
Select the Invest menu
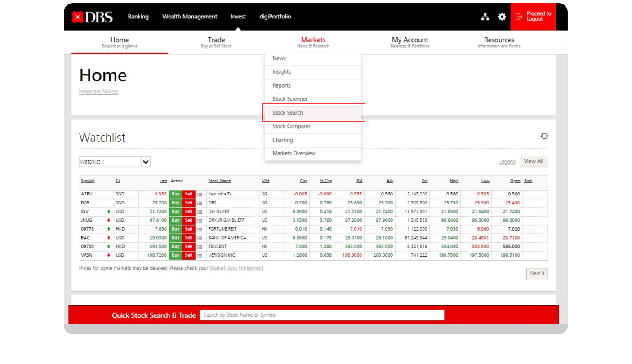click(238, 17)
